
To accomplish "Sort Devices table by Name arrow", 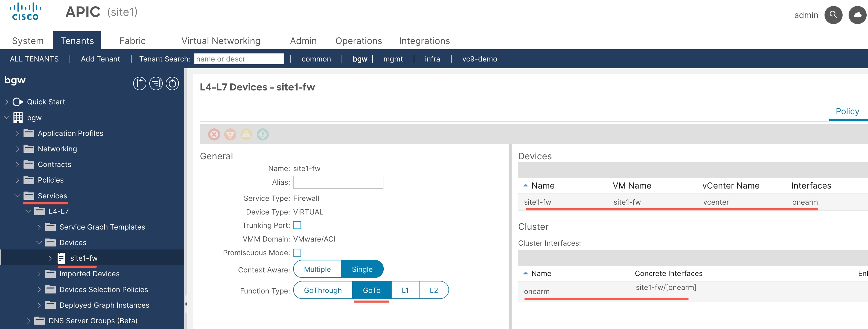I will pos(525,186).
